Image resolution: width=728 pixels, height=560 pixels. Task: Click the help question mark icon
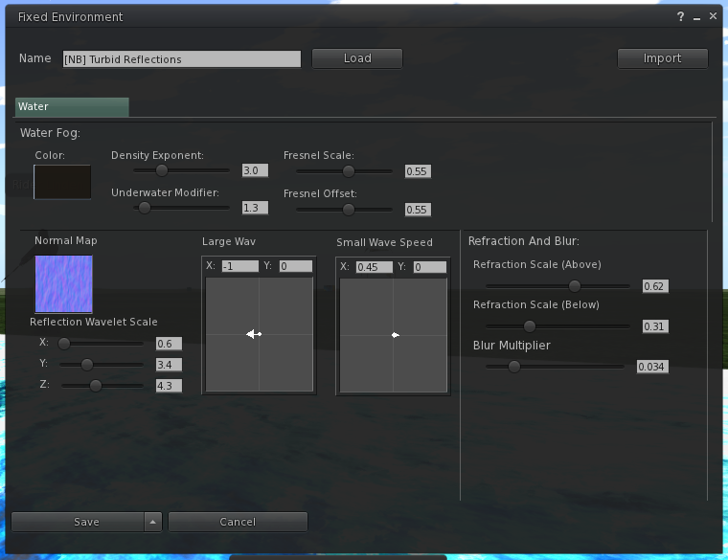pos(681,17)
